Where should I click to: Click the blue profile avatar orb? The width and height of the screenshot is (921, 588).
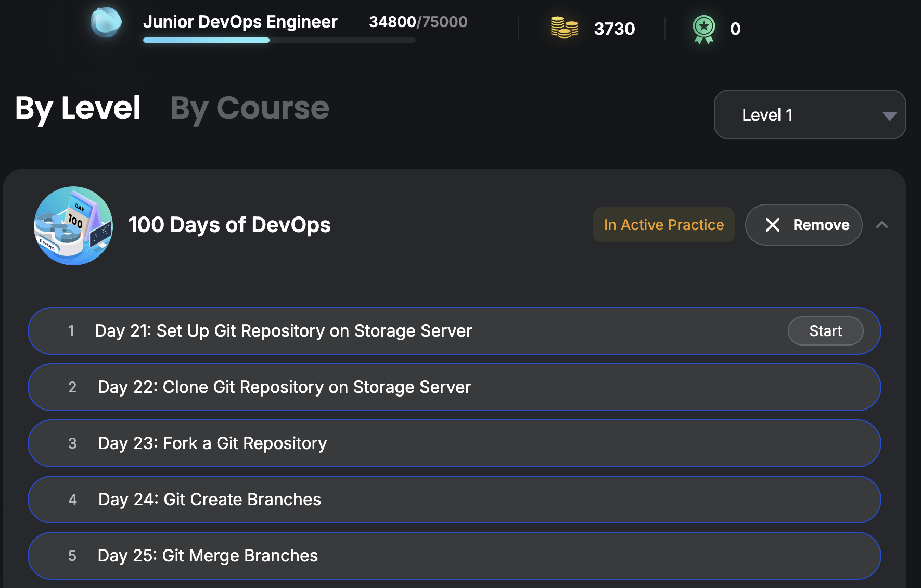(106, 22)
